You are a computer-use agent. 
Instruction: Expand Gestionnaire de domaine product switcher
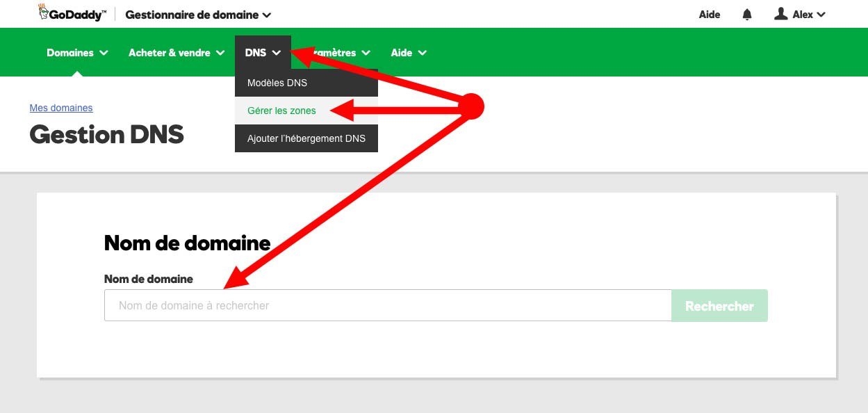tap(198, 15)
